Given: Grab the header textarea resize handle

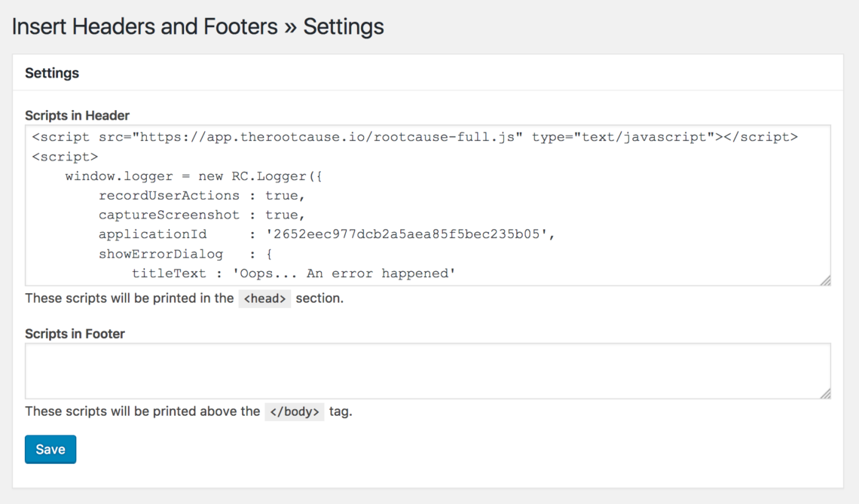Looking at the screenshot, I should pos(826,281).
